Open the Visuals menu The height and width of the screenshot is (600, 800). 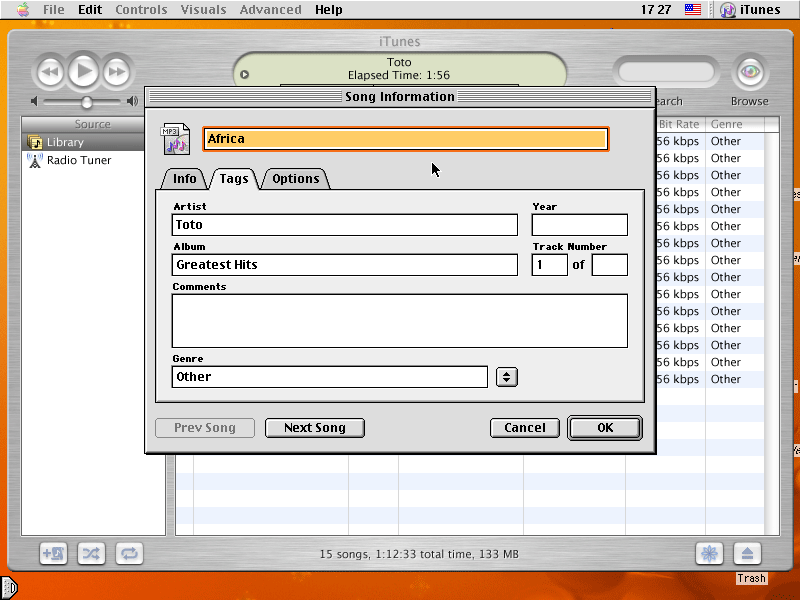click(203, 10)
